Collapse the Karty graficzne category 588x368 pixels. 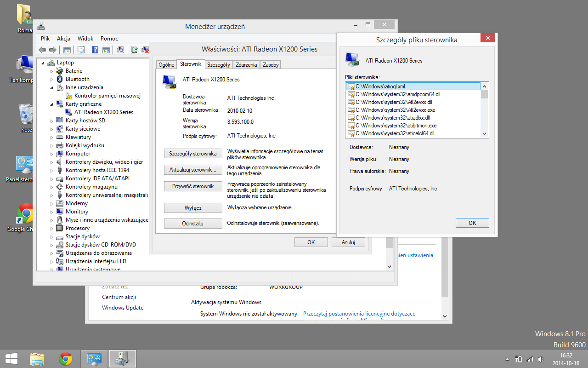tap(51, 103)
